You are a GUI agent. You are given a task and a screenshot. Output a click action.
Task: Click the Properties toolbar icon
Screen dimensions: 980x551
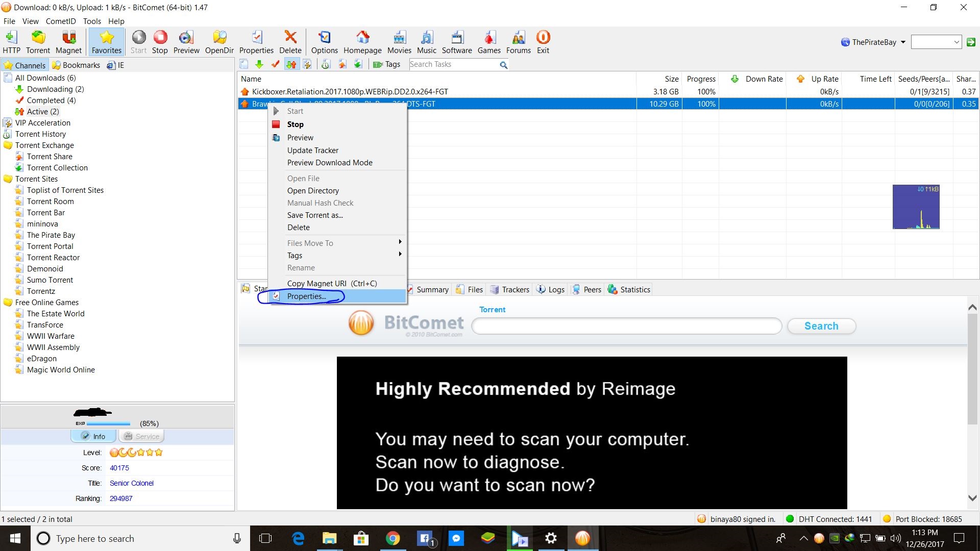256,42
